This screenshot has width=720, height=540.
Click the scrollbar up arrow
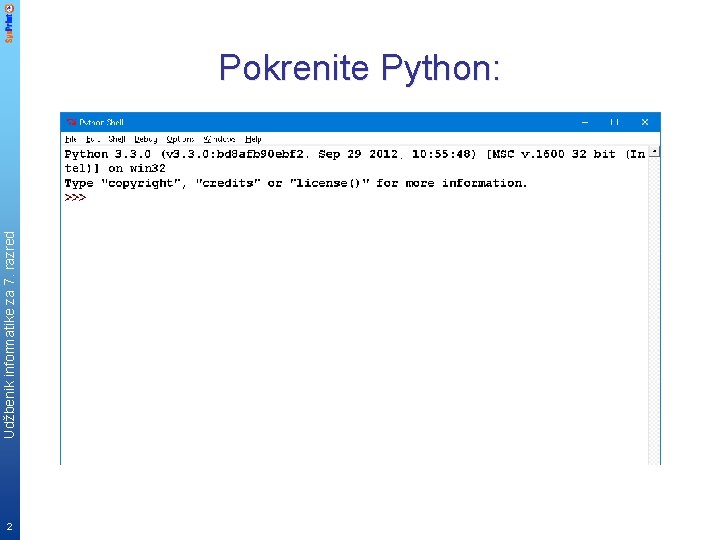pyautogui.click(x=654, y=152)
